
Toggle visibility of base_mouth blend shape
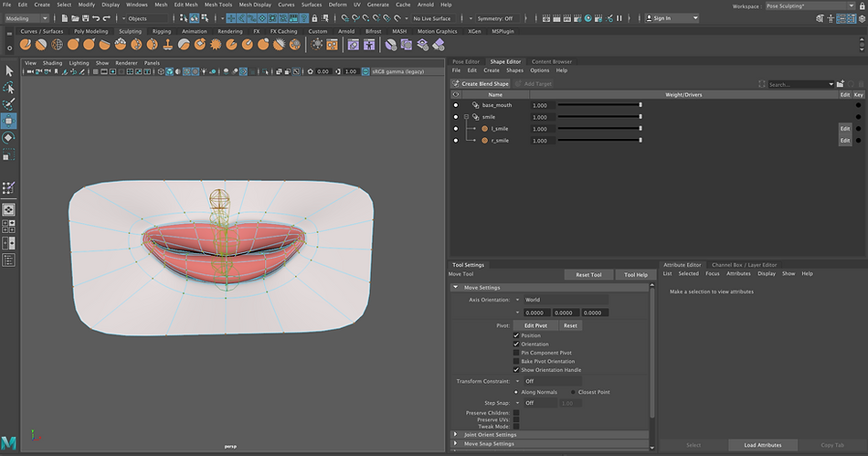click(x=456, y=105)
